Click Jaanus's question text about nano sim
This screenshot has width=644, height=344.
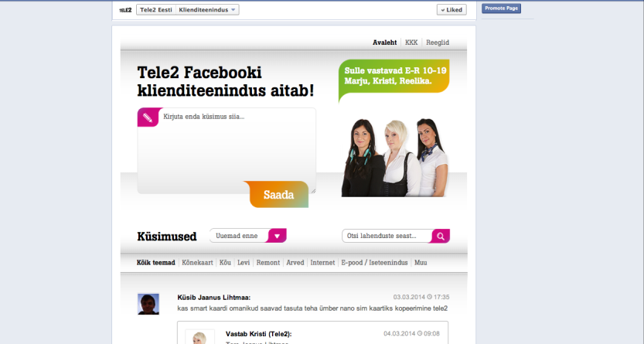click(312, 308)
